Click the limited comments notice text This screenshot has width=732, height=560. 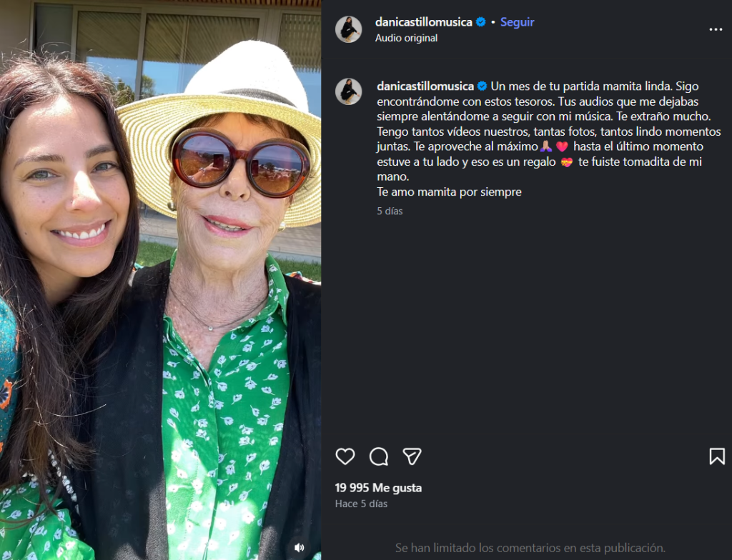click(x=530, y=548)
